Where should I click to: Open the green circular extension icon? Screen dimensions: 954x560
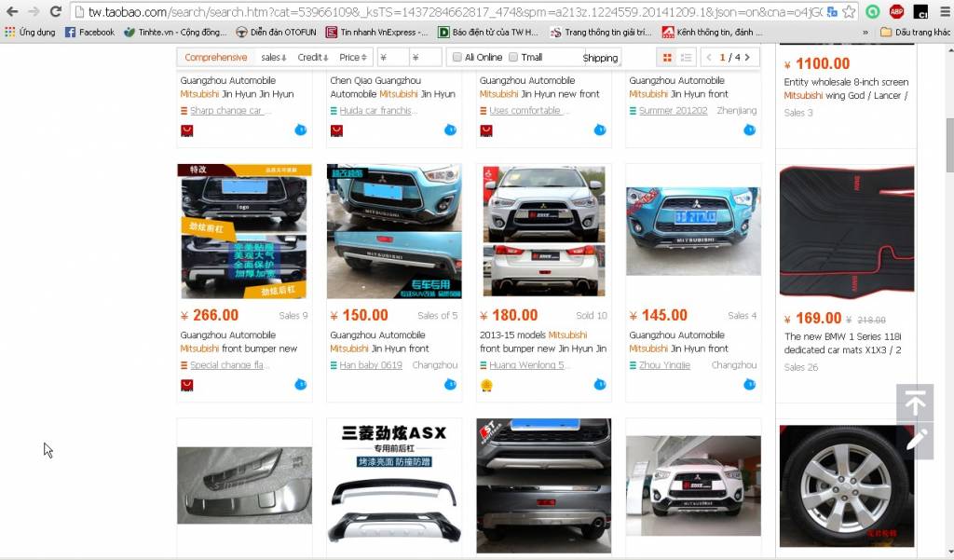point(872,11)
